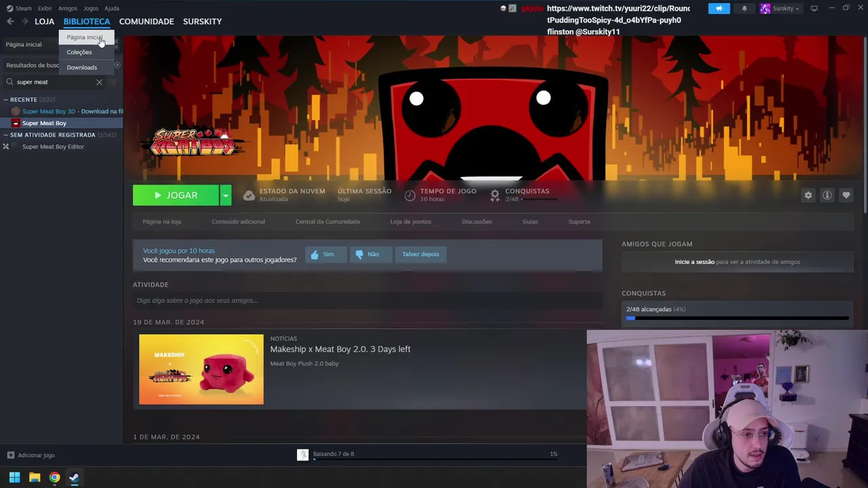Open the Jogos menu

tap(91, 8)
